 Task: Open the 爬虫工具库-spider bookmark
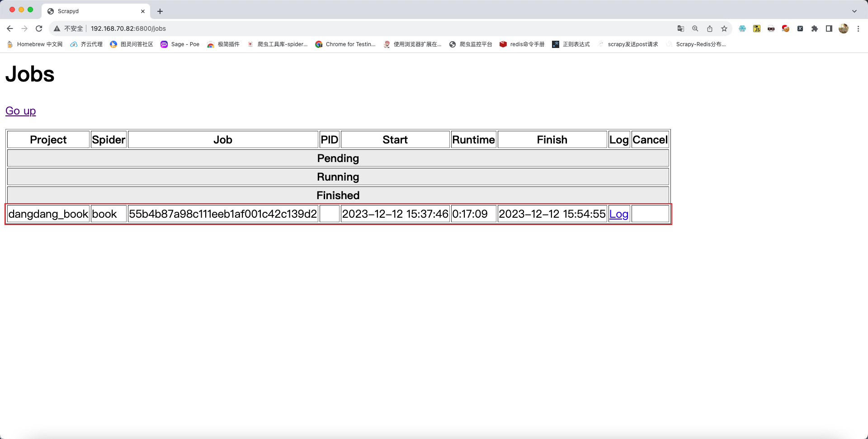pyautogui.click(x=277, y=44)
